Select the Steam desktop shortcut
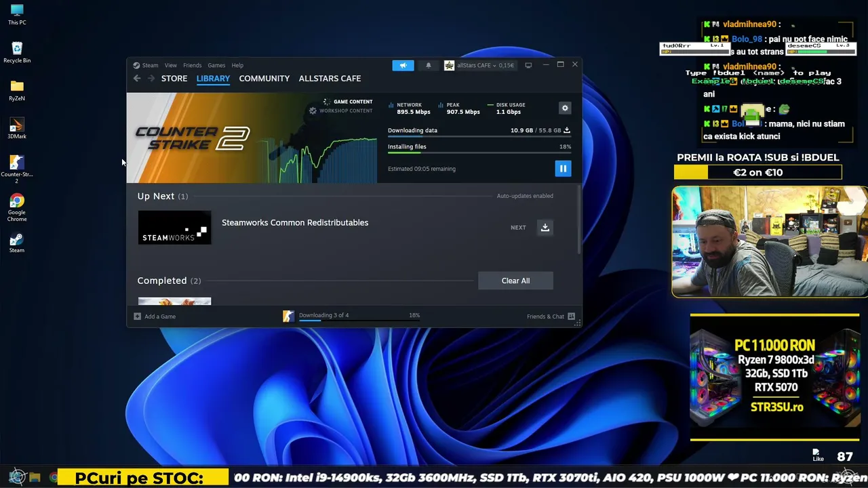 (17, 242)
